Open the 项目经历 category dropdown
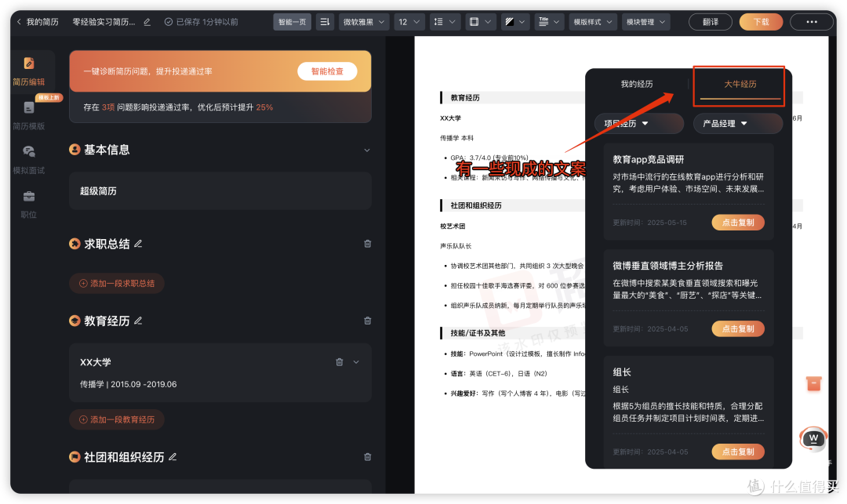 [x=639, y=124]
